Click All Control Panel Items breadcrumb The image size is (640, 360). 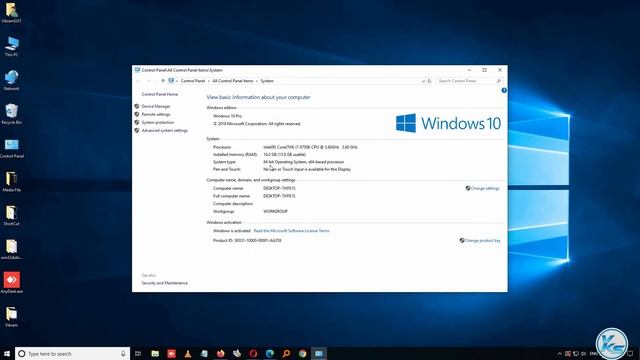coord(233,81)
